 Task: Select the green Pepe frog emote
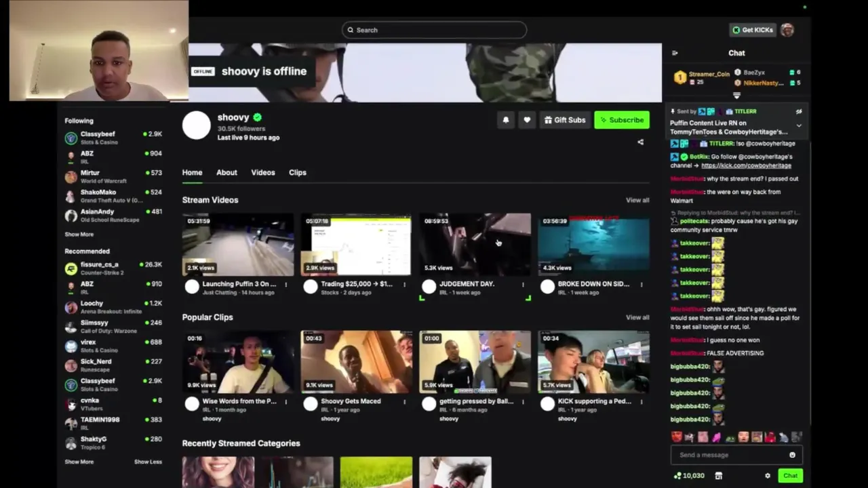coord(729,437)
